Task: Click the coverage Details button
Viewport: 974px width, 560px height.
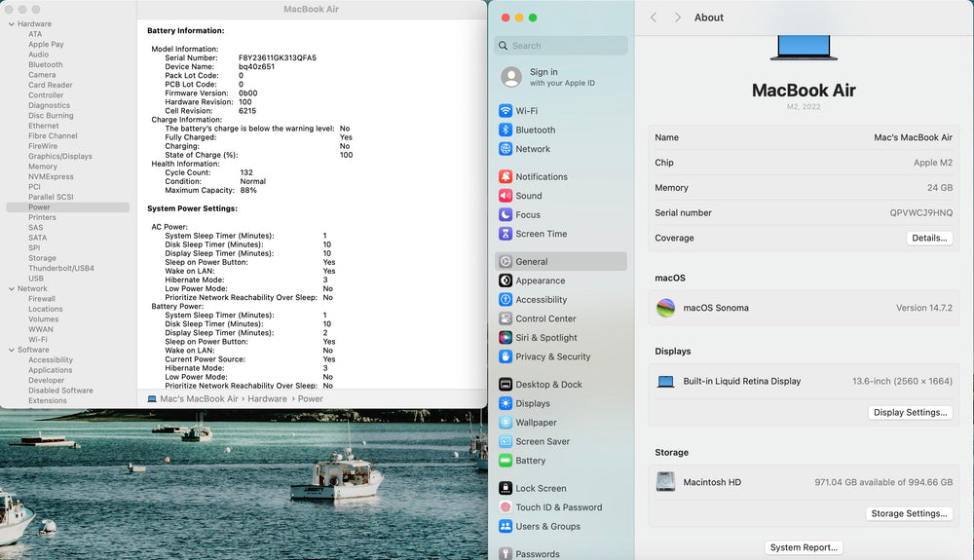Action: coord(929,238)
